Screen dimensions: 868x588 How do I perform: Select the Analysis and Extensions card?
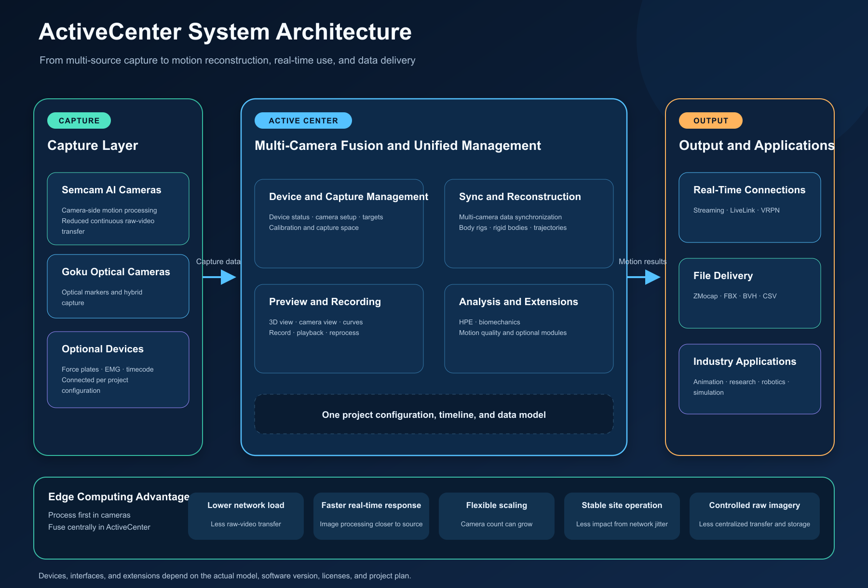529,329
